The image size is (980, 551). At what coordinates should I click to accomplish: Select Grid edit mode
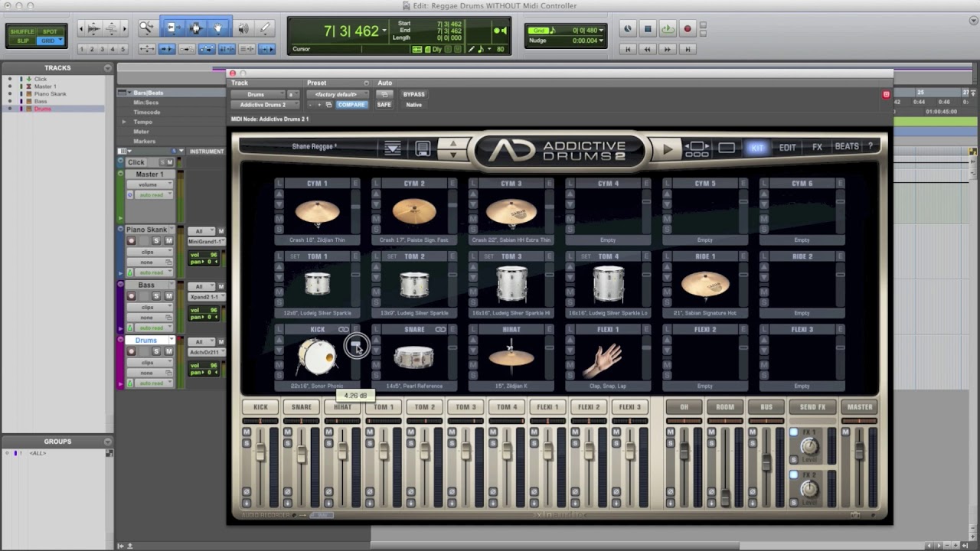pyautogui.click(x=50, y=41)
